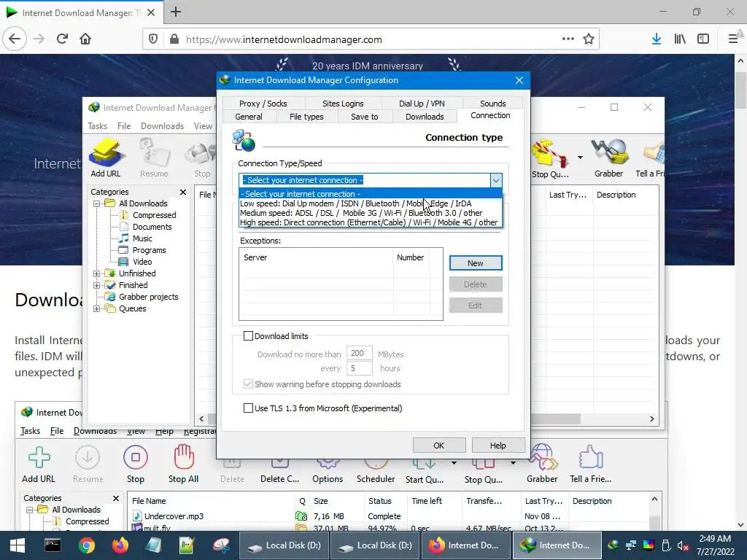The image size is (747, 560).
Task: Click the Stop All hand icon on webpage
Action: 183,457
